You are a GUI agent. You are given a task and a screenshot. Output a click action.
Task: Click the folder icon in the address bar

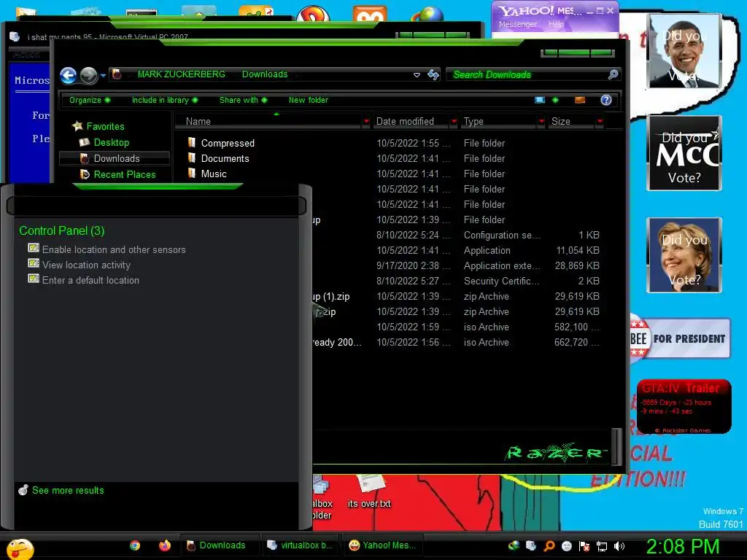tap(117, 74)
